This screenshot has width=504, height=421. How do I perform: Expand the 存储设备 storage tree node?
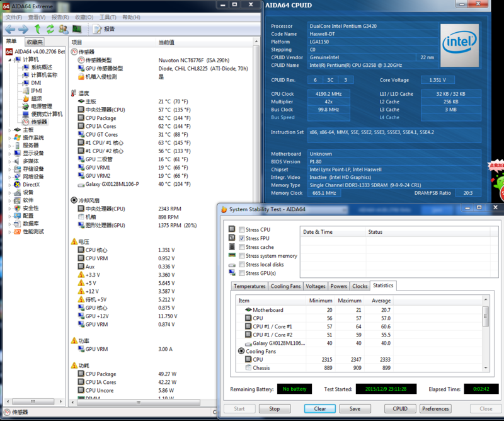point(9,169)
